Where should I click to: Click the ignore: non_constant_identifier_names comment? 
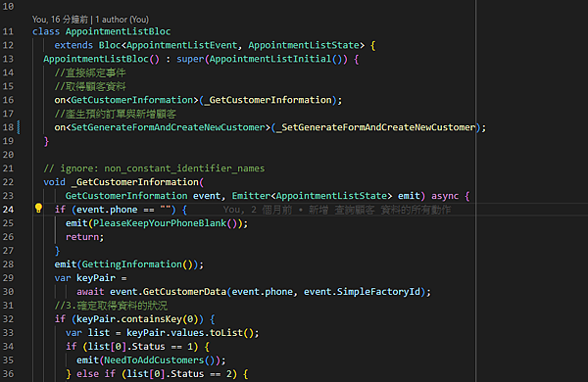tap(154, 168)
